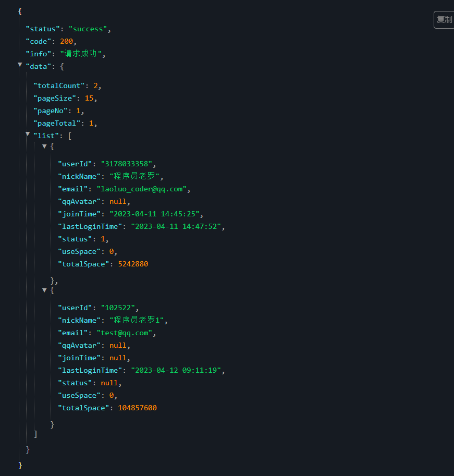Select the nickName value "程序员老罗1"

(137, 320)
